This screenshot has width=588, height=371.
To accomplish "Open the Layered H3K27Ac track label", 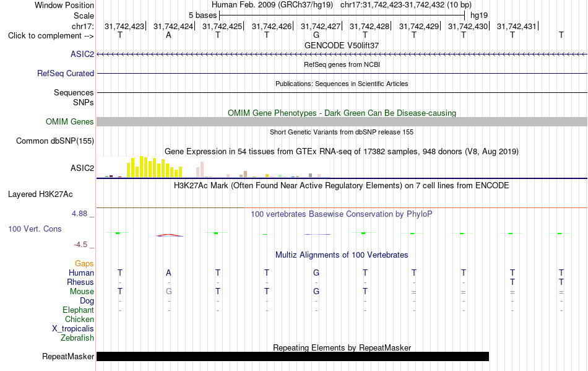I will [x=40, y=194].
